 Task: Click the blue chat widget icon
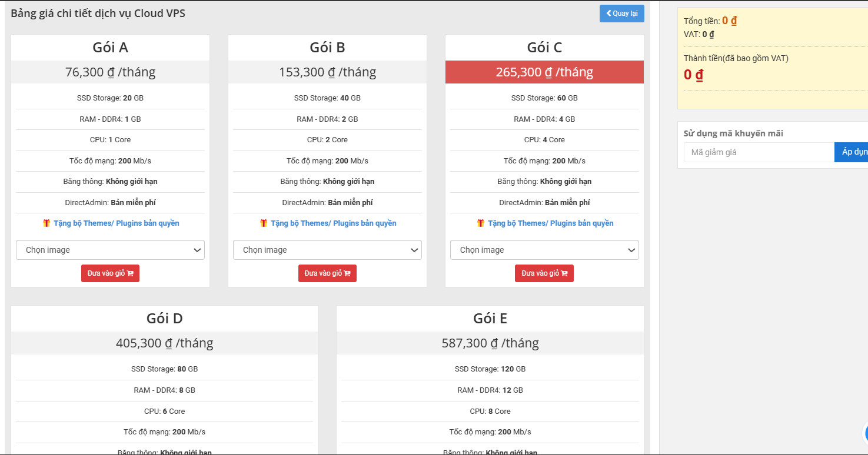click(864, 433)
